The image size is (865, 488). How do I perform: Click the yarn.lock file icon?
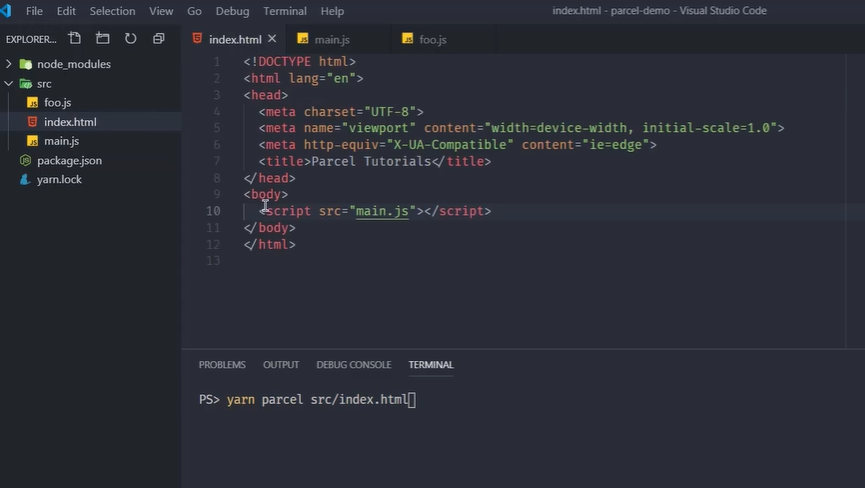[26, 180]
